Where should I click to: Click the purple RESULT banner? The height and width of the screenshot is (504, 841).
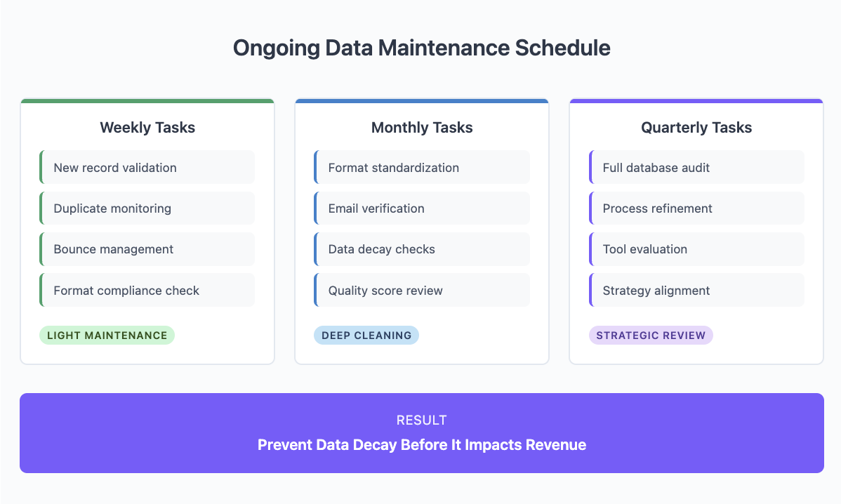[x=422, y=433]
